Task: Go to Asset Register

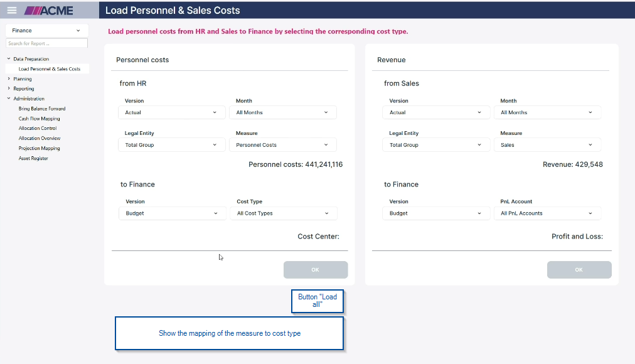Action: 33,158
